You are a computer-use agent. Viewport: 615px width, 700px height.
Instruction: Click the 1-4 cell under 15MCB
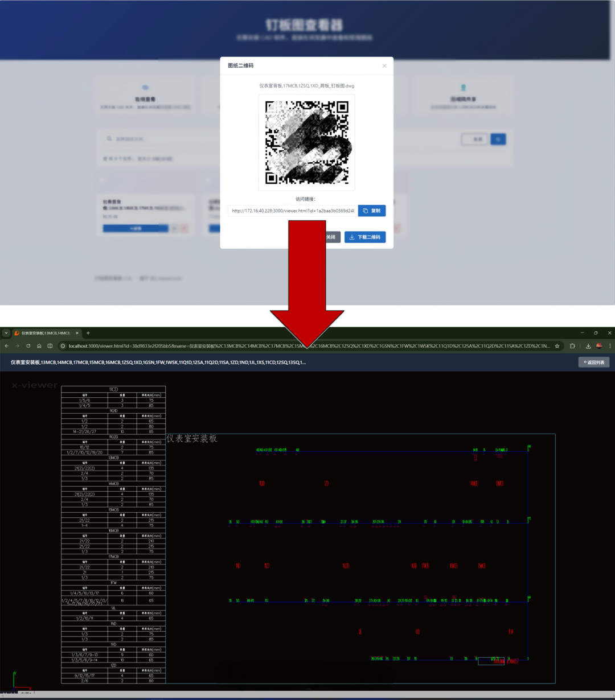(84, 525)
